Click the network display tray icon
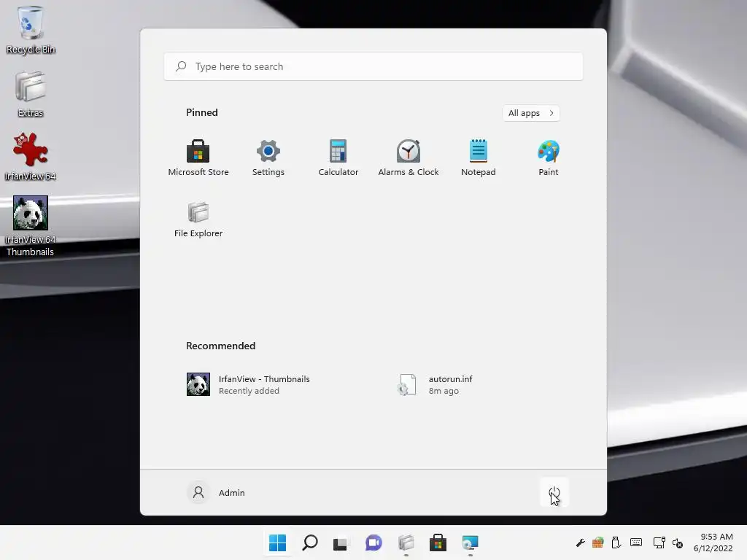Screen dimensions: 747x560 pos(659,542)
